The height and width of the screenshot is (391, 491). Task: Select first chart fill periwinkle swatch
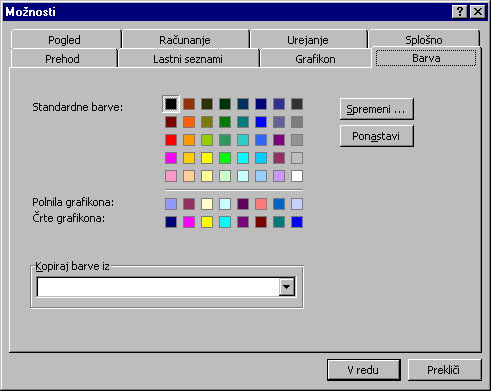[x=171, y=204]
